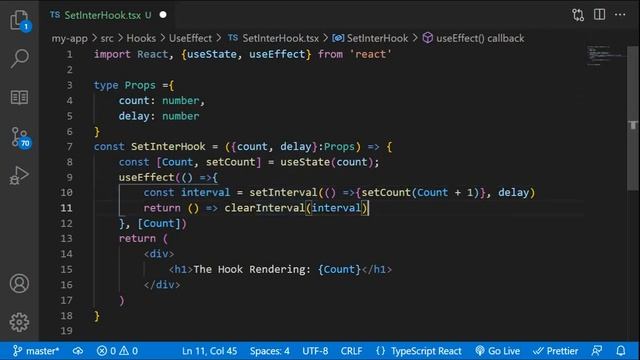Click the feedback person icon in status bar
640x360 pixels.
tap(597, 351)
